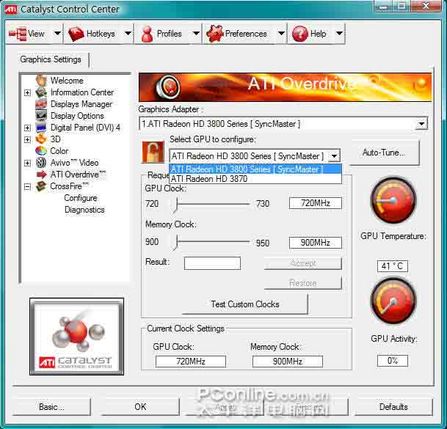Click the GPU Activity gauge
This screenshot has height=429, width=447.
393,302
